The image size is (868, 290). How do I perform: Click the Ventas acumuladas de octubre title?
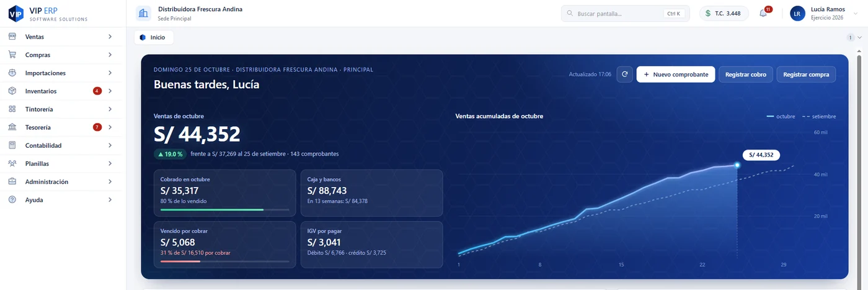(x=499, y=116)
